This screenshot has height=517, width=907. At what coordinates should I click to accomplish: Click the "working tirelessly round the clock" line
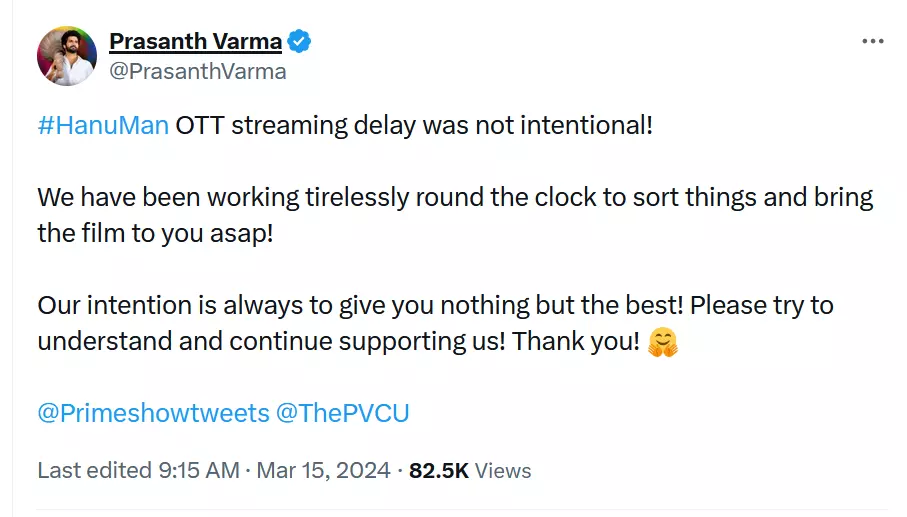pos(455,198)
